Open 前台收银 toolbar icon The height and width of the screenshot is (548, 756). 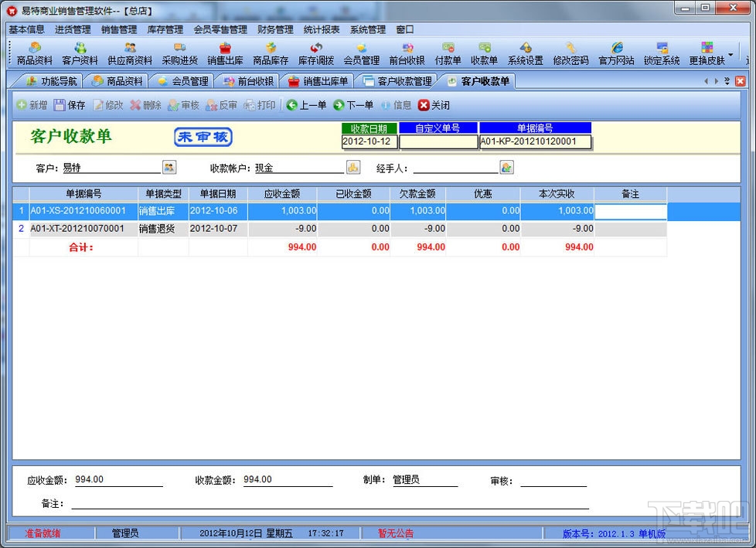coord(407,53)
